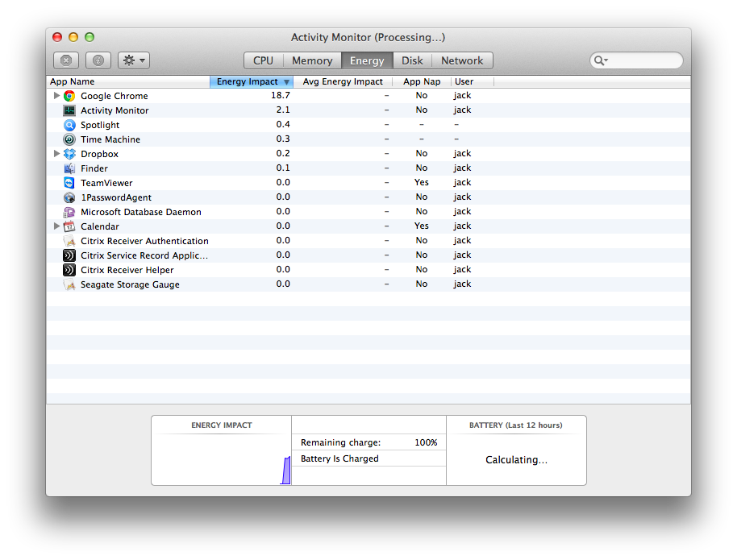The image size is (737, 560).
Task: Click the energy impact graph
Action: point(222,459)
